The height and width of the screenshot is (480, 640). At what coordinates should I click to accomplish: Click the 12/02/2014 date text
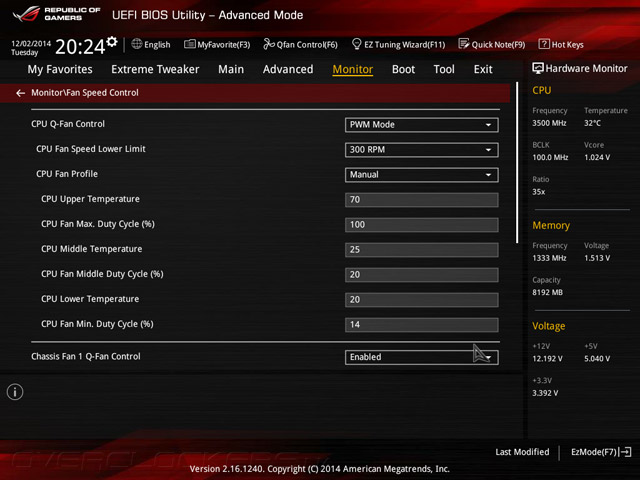[31, 44]
